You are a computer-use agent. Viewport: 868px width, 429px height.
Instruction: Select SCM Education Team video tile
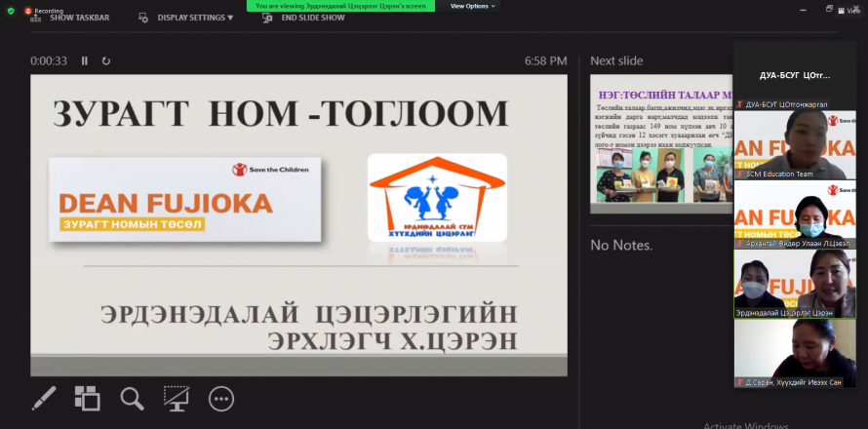point(795,145)
